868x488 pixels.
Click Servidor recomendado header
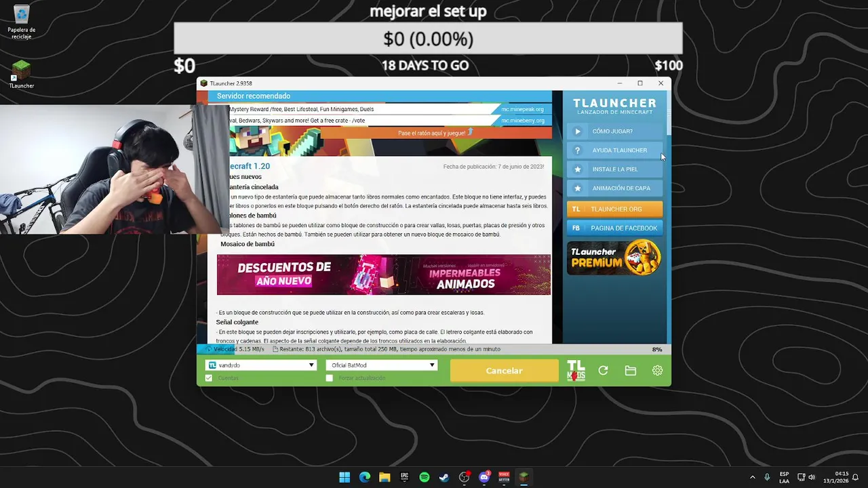(254, 96)
